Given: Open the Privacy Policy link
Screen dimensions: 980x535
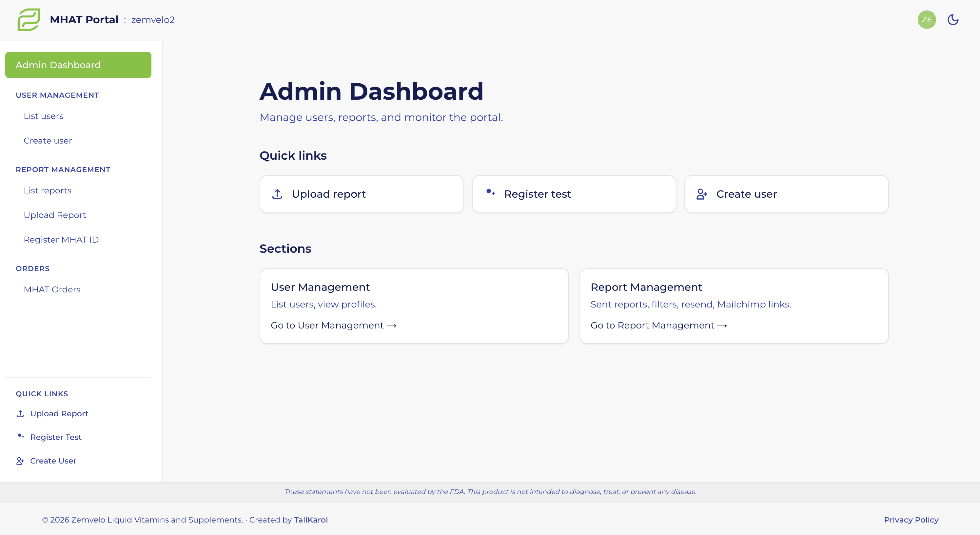Looking at the screenshot, I should pos(911,519).
